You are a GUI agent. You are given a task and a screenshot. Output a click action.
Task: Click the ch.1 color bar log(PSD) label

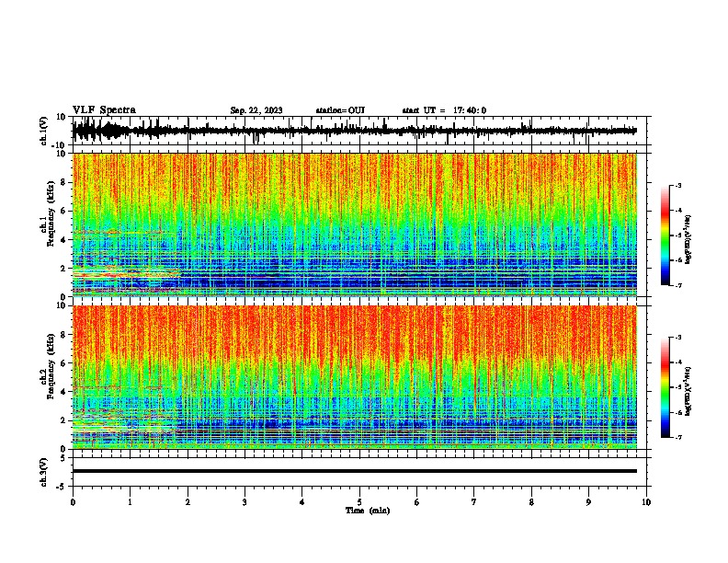688,239
